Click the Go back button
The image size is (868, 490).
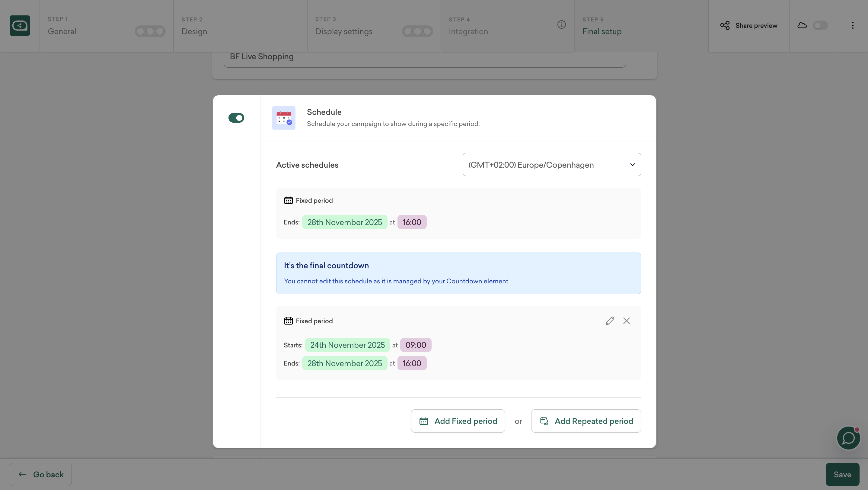tap(41, 475)
